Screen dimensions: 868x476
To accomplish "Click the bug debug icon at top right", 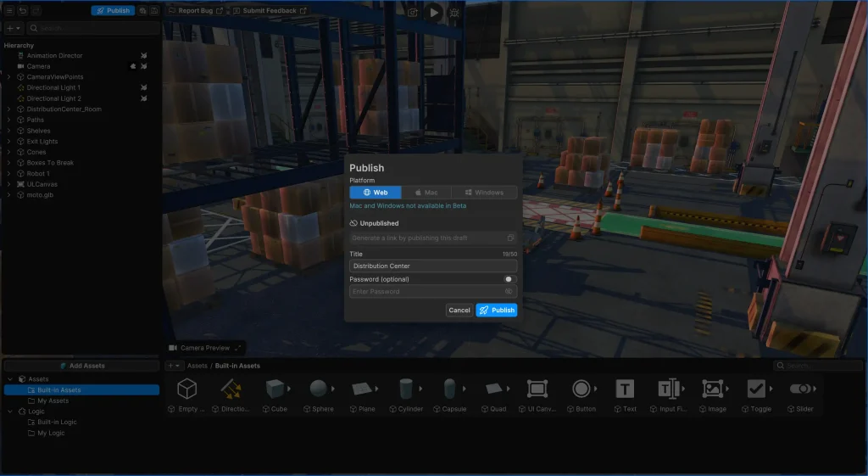I will point(455,12).
